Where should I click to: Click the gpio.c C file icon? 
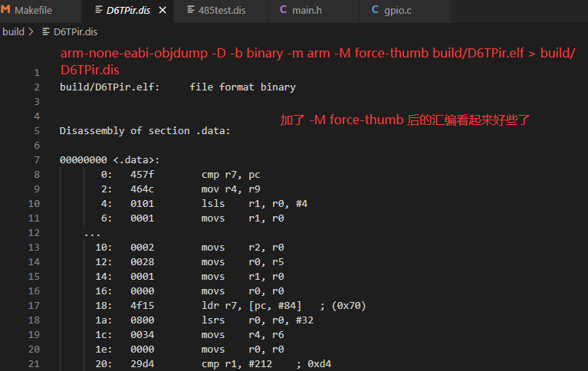[375, 10]
